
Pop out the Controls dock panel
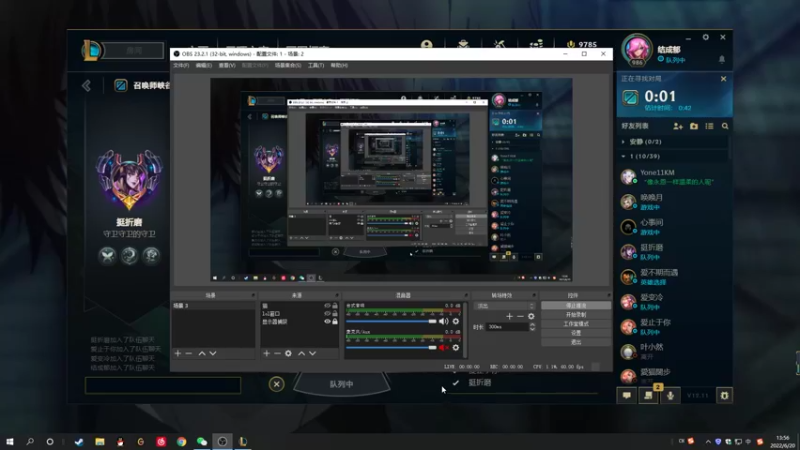pyautogui.click(x=608, y=295)
